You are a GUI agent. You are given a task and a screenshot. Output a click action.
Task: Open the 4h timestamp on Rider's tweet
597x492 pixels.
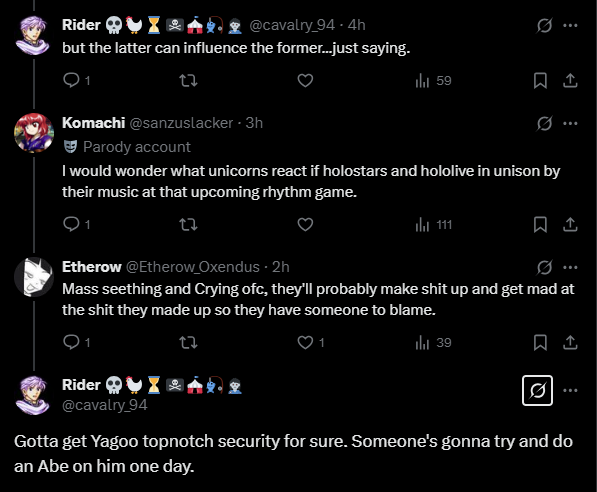pos(356,25)
